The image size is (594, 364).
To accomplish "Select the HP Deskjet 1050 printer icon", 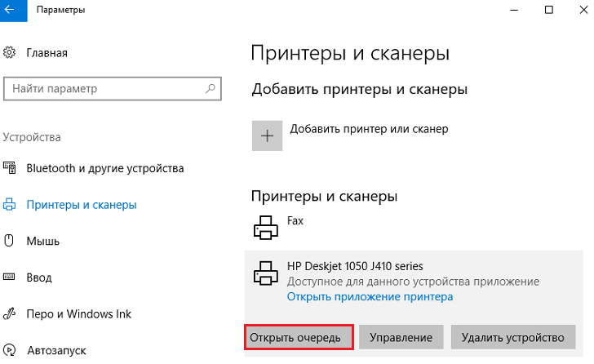I will 267,273.
